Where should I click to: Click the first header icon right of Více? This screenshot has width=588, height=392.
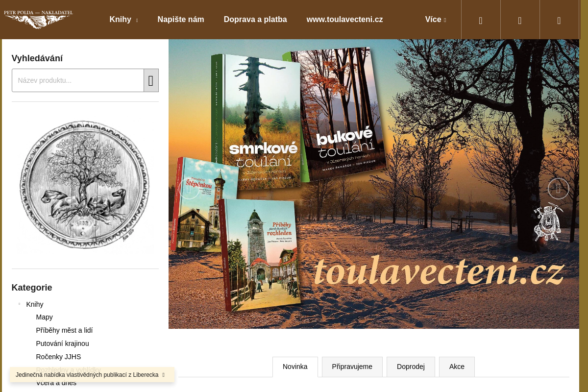pos(481,20)
